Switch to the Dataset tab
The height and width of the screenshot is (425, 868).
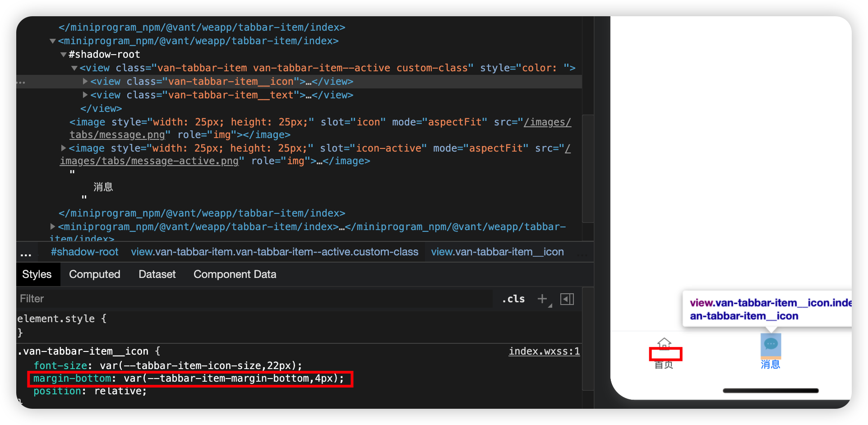tap(157, 274)
